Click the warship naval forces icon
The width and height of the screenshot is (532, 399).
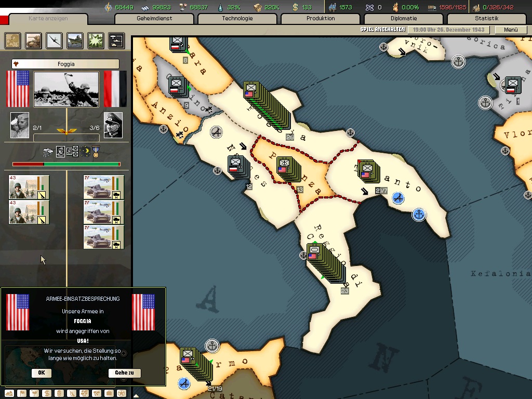click(x=75, y=41)
